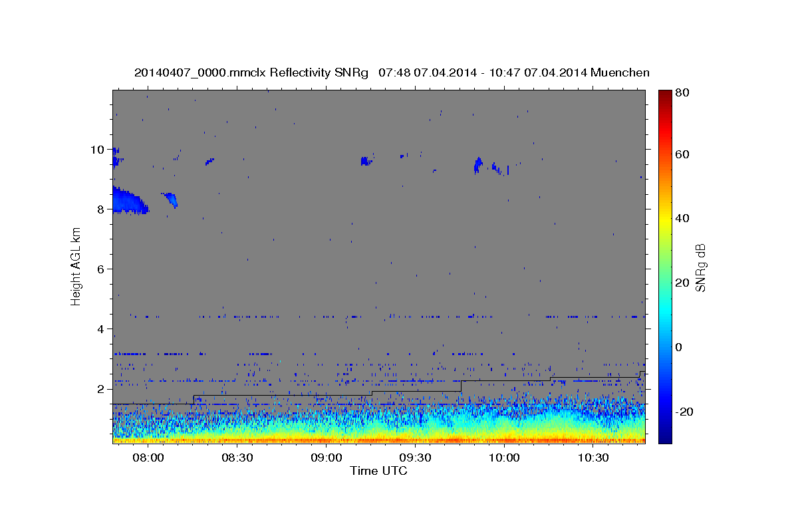Click the 08:30 time tick label

coord(237,458)
